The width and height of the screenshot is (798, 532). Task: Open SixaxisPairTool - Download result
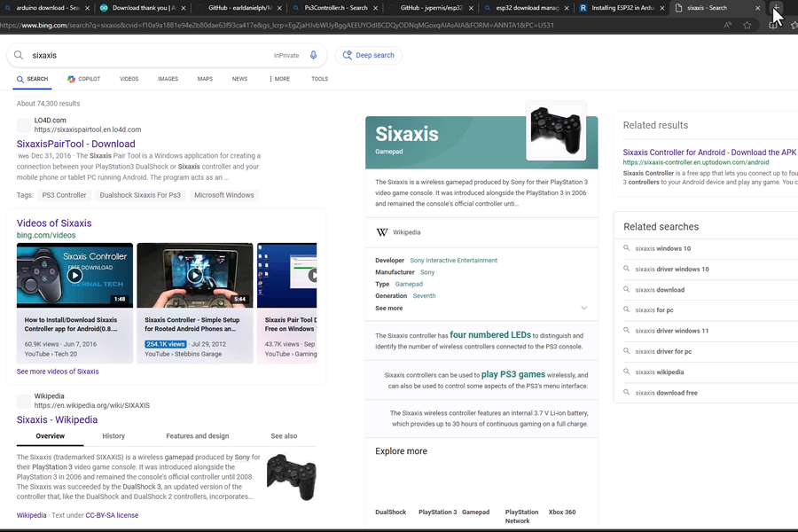(76, 144)
